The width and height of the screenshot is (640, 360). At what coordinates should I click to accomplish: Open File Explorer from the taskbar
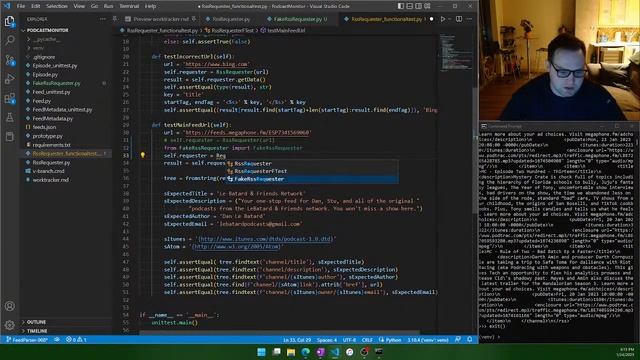click(x=291, y=352)
